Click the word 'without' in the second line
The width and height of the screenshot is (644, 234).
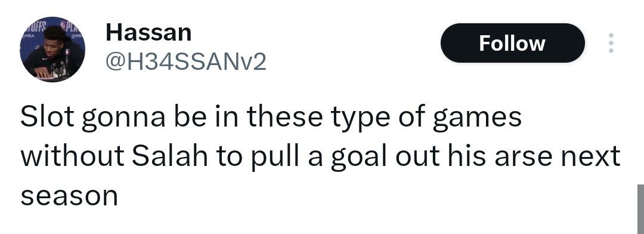[x=73, y=156]
